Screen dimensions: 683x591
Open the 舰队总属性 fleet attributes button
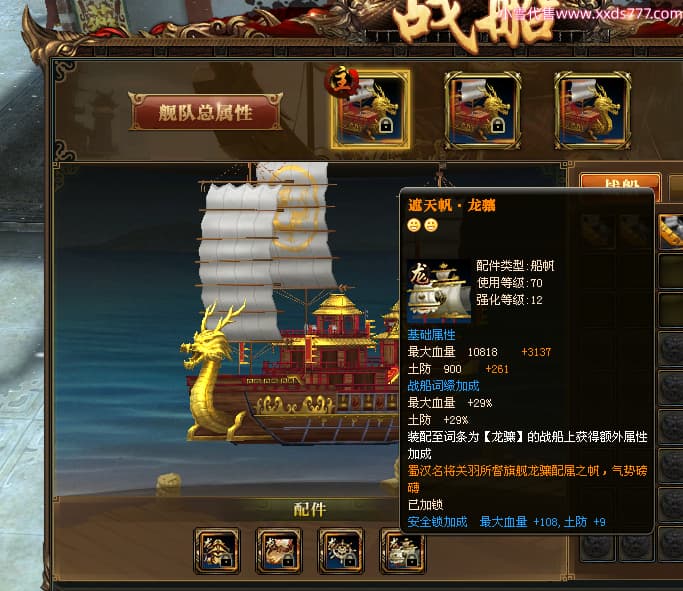(x=206, y=112)
